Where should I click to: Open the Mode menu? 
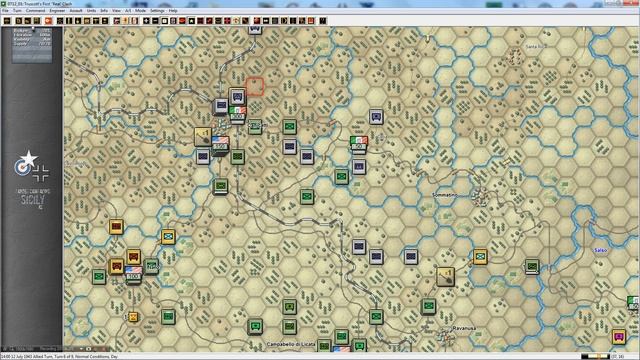point(140,11)
